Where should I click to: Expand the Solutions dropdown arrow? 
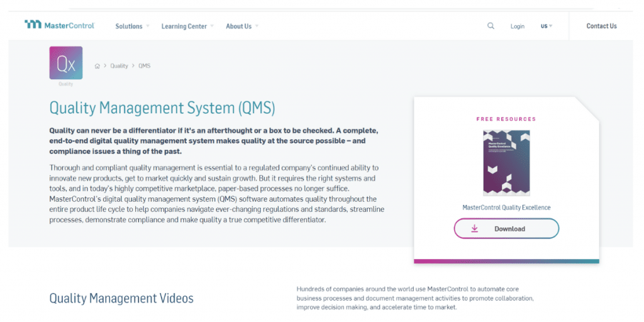(x=147, y=26)
